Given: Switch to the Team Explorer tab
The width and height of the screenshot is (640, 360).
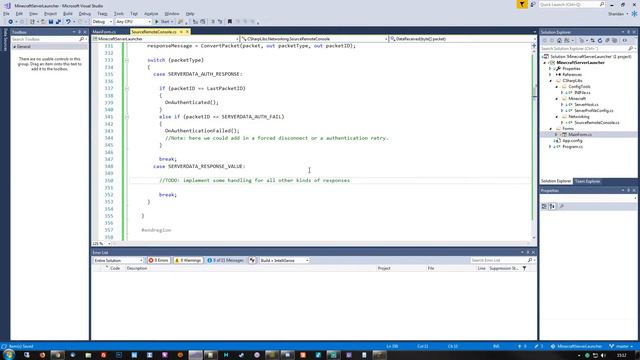Looking at the screenshot, I should [x=588, y=181].
